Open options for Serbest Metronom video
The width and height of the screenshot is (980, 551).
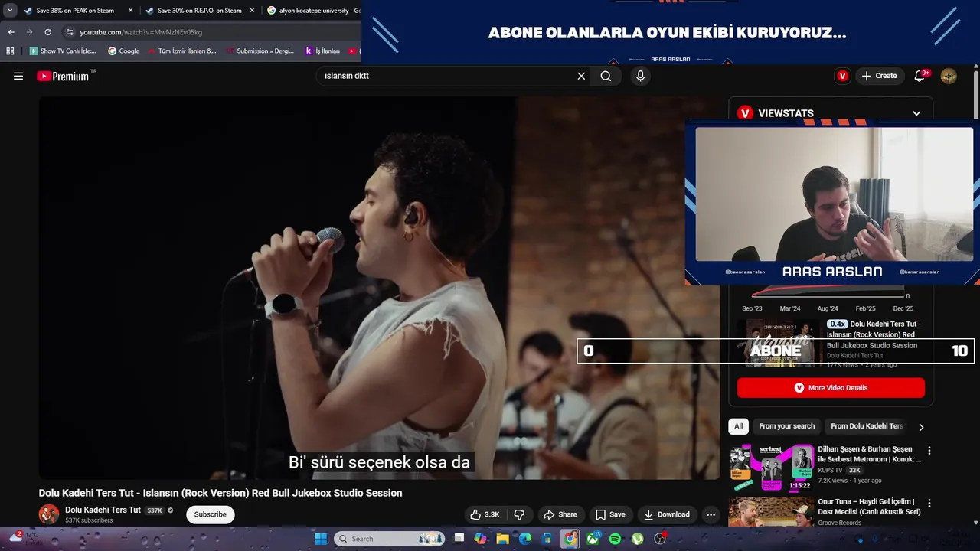(929, 451)
